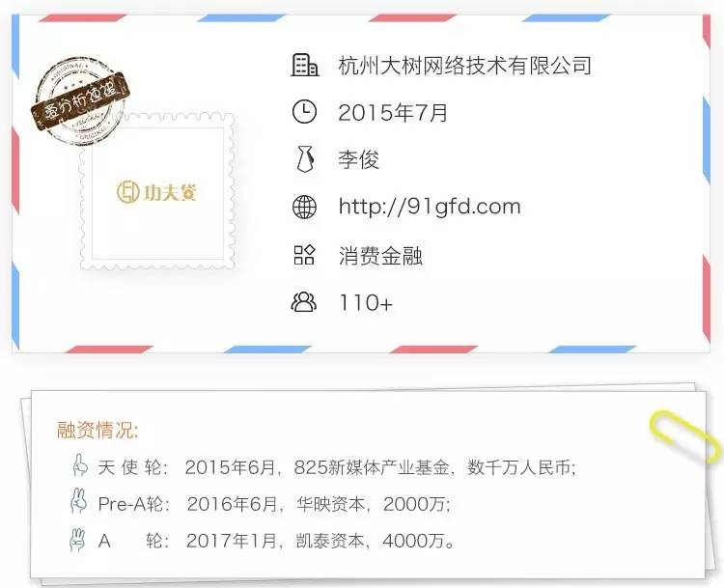Click the founder name 李俊
This screenshot has width=724, height=588.
pyautogui.click(x=359, y=160)
